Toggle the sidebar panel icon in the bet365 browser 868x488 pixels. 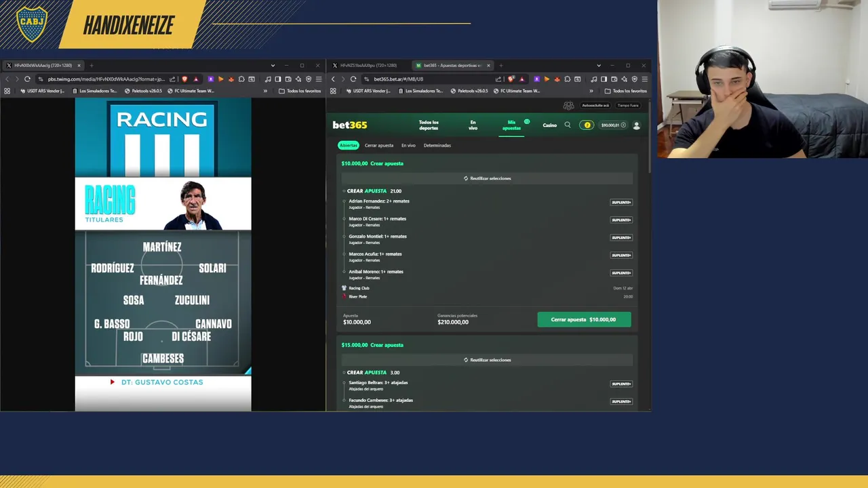point(604,79)
